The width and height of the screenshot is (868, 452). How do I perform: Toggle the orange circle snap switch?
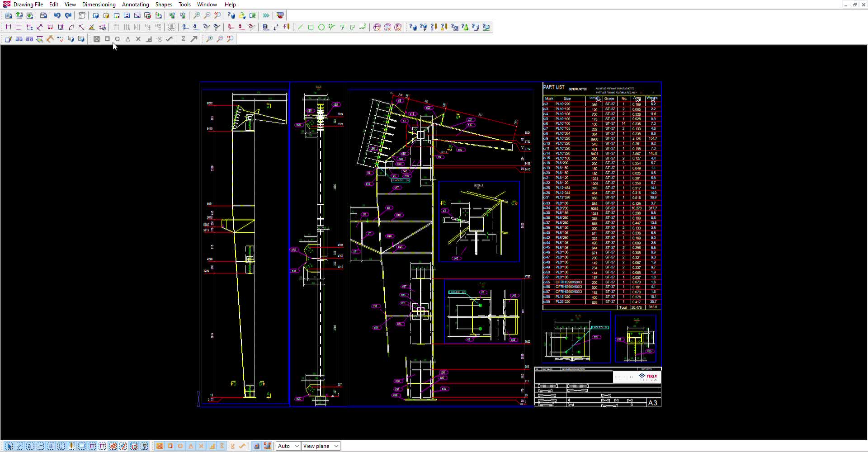point(180,446)
